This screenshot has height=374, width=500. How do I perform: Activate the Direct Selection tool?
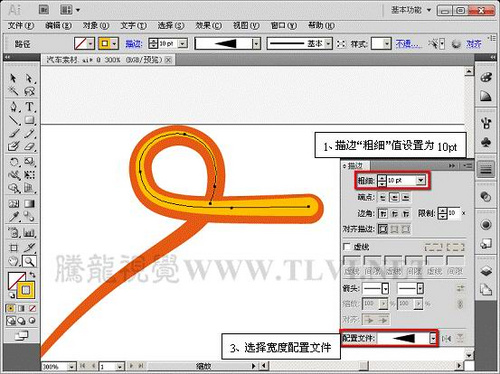coord(29,78)
